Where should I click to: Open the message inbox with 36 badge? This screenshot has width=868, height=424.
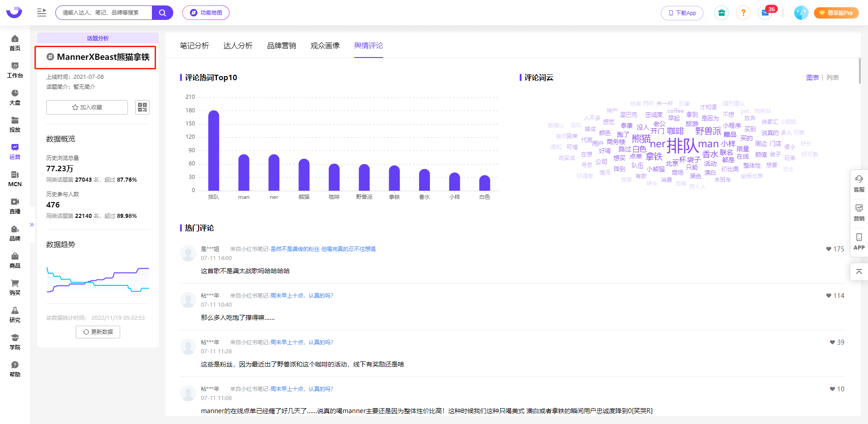tap(766, 13)
